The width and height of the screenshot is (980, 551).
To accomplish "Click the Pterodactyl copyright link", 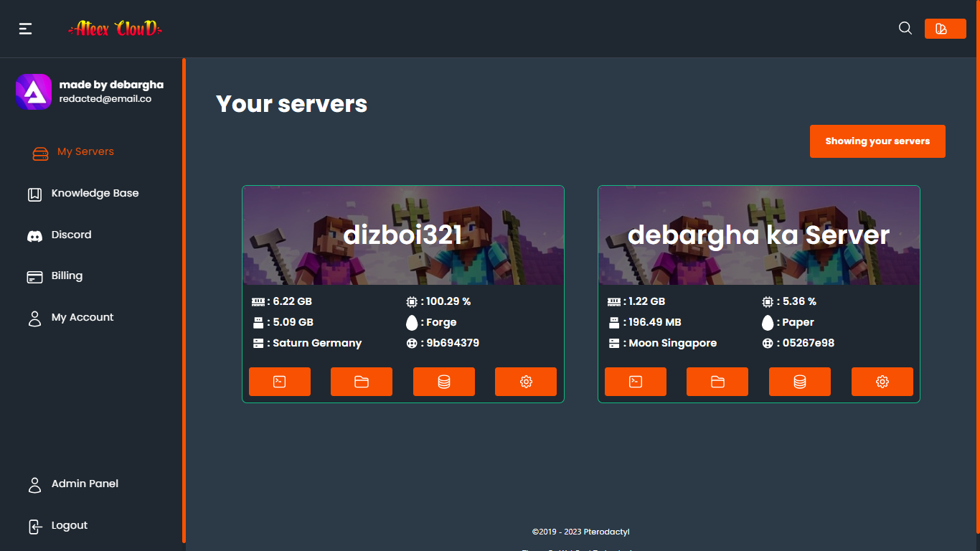I will pos(580,532).
